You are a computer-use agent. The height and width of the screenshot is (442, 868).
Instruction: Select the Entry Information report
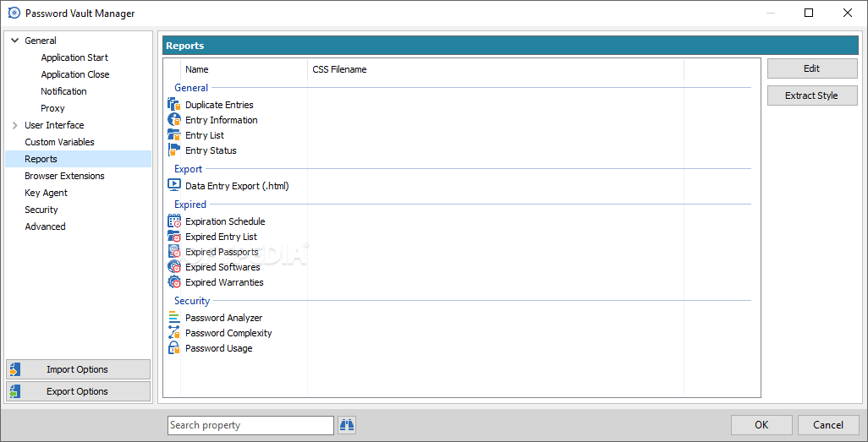click(x=222, y=120)
